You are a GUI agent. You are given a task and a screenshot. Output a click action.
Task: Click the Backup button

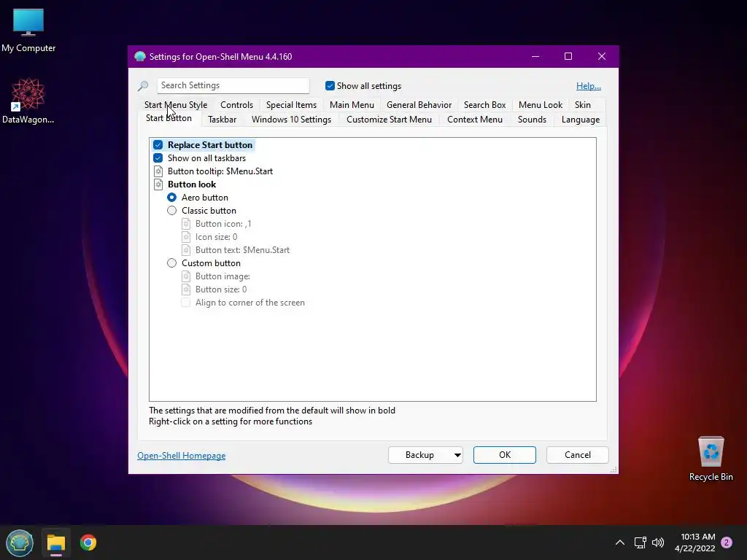419,455
